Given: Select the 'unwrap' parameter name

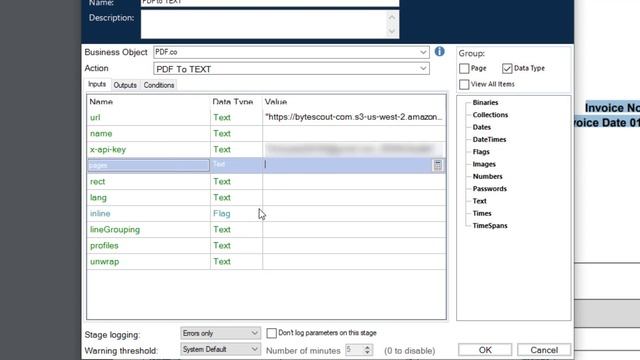Looking at the screenshot, I should pos(104,262).
